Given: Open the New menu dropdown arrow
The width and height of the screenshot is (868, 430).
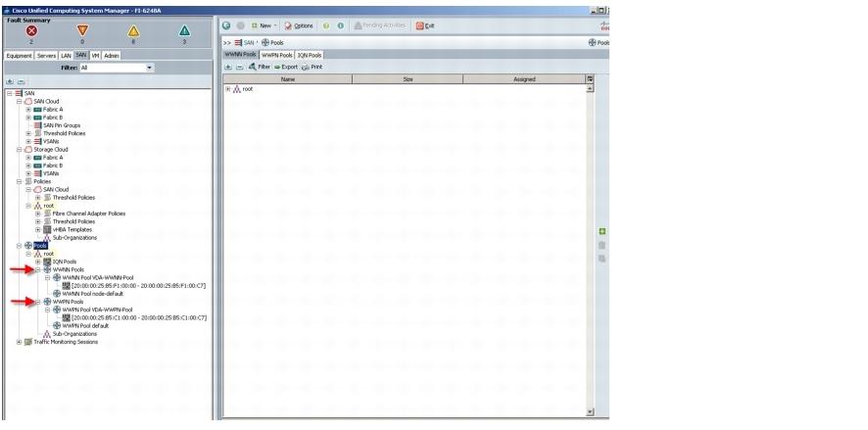Looking at the screenshot, I should pos(275,25).
